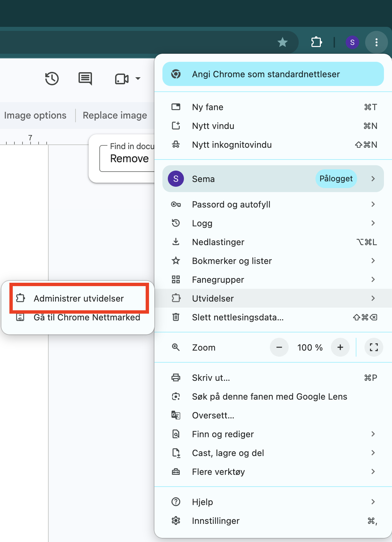The height and width of the screenshot is (542, 392).
Task: Click Image options in Docs toolbar
Action: click(35, 115)
